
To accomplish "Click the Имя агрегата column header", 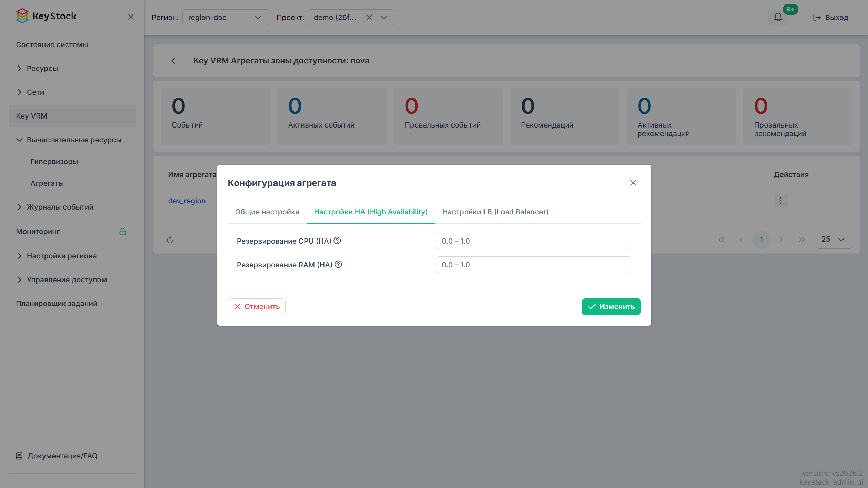I will (192, 175).
